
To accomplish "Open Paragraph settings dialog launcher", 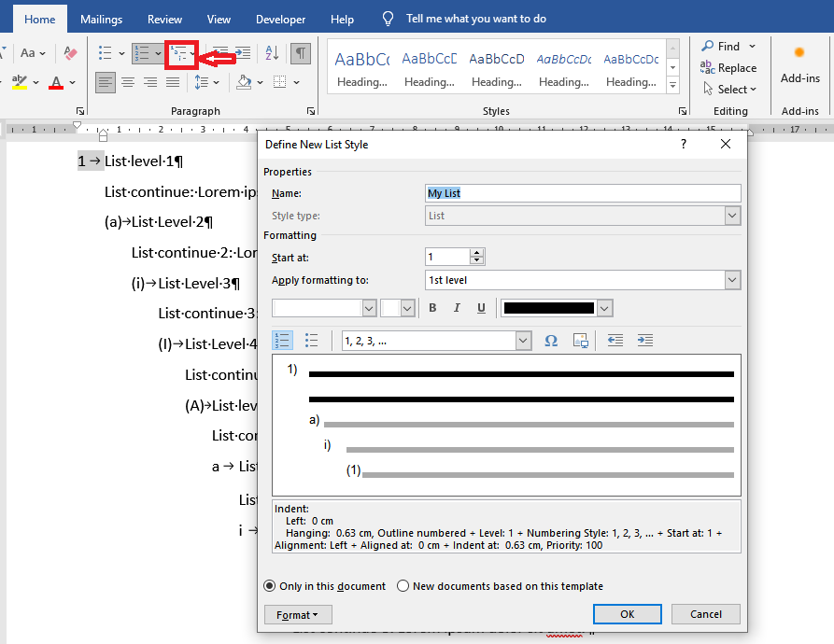I will [x=311, y=111].
